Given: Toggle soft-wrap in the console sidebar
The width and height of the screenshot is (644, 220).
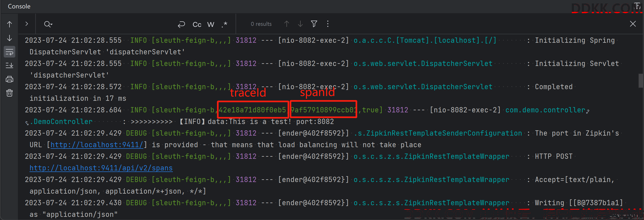Looking at the screenshot, I should click(x=9, y=52).
